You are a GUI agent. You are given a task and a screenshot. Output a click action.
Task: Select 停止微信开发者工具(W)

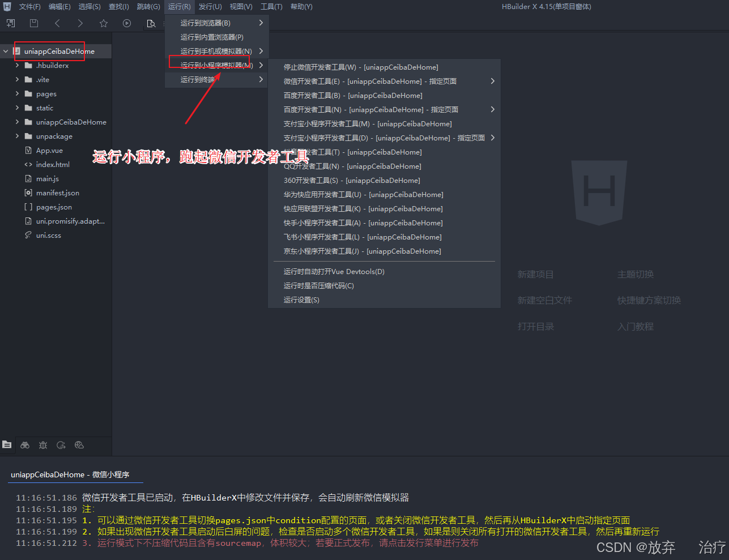[385, 67]
